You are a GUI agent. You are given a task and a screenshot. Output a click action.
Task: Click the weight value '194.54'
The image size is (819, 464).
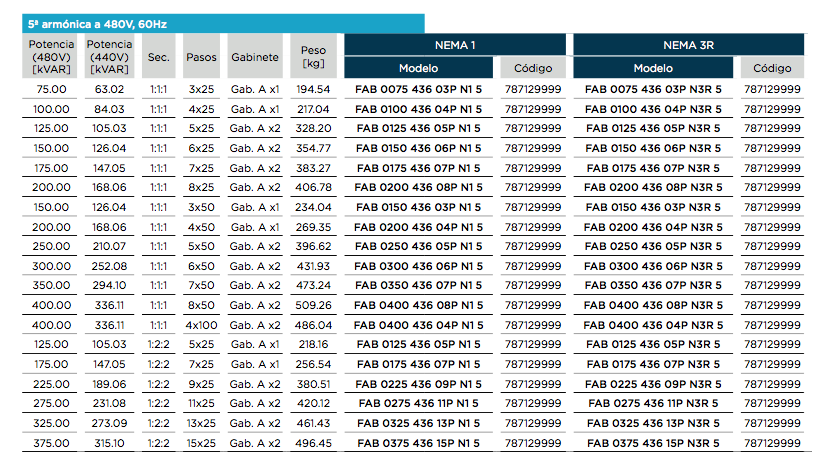(313, 89)
